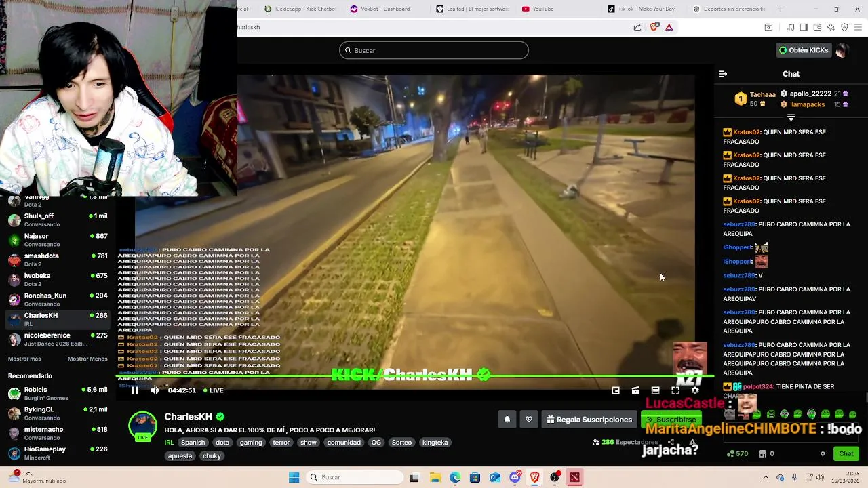This screenshot has height=488, width=868.
Task: Toggle the browser sidebar panel icon
Action: 804,27
